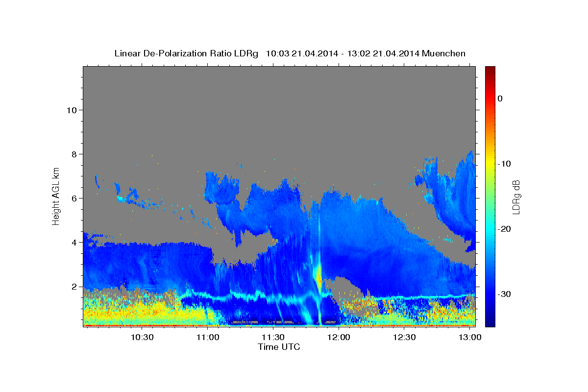Click the colorbar value "-30"

pos(504,294)
